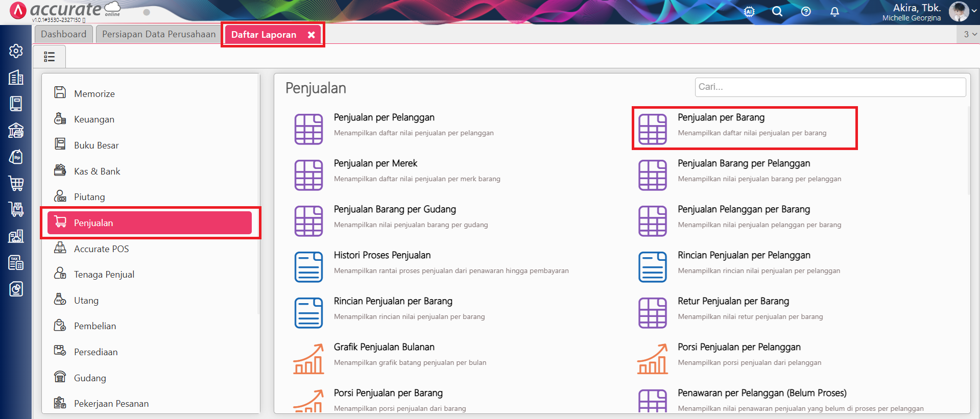The height and width of the screenshot is (419, 980).
Task: Click the Cari search input field
Action: (830, 87)
